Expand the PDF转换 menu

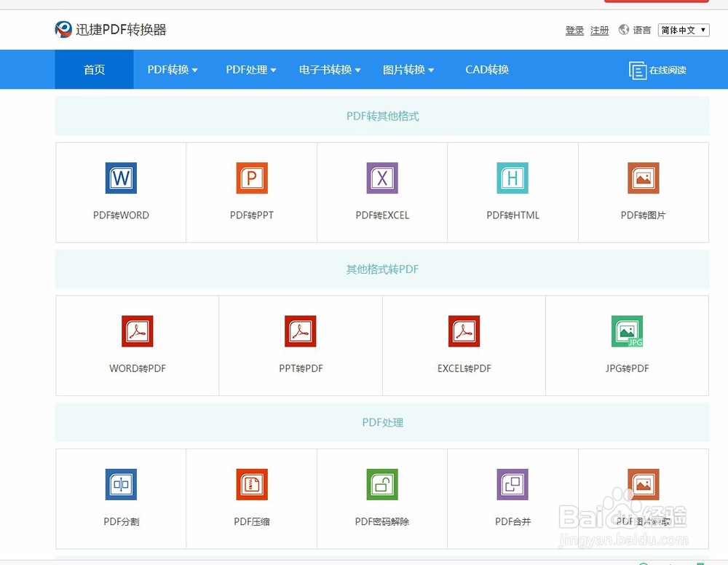pos(173,70)
